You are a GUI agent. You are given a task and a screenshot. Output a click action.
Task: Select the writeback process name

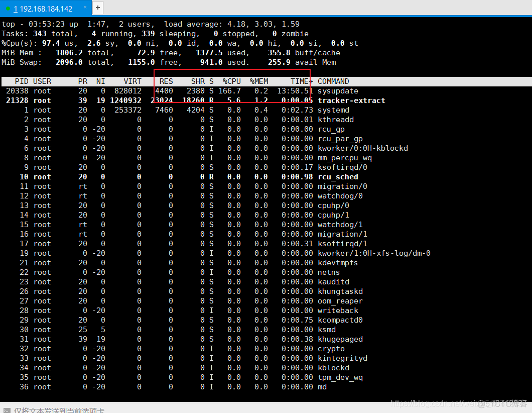338,310
